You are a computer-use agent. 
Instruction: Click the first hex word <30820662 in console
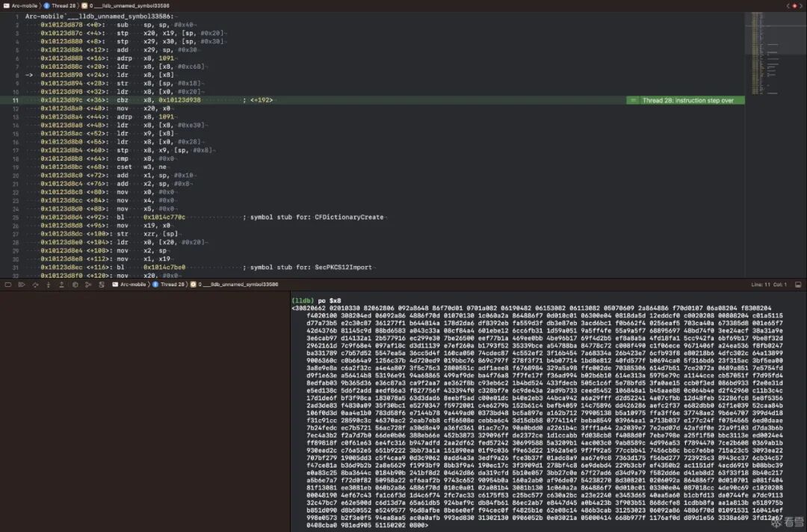[x=308, y=308]
